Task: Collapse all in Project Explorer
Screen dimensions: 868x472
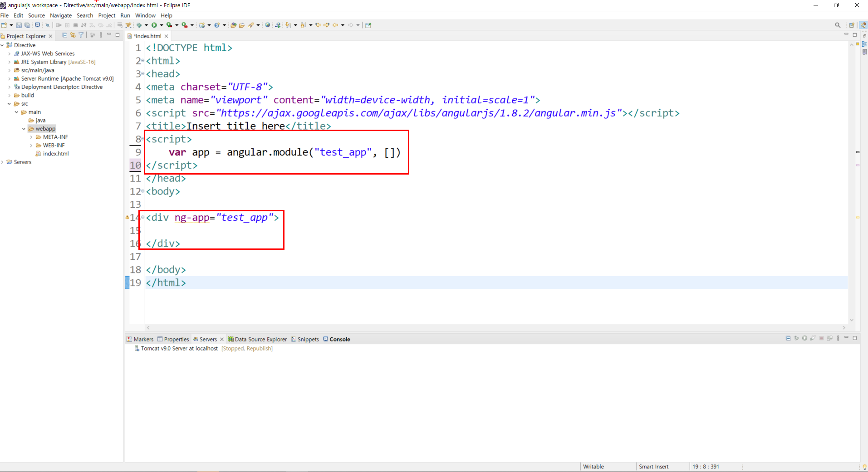Action: [64, 35]
